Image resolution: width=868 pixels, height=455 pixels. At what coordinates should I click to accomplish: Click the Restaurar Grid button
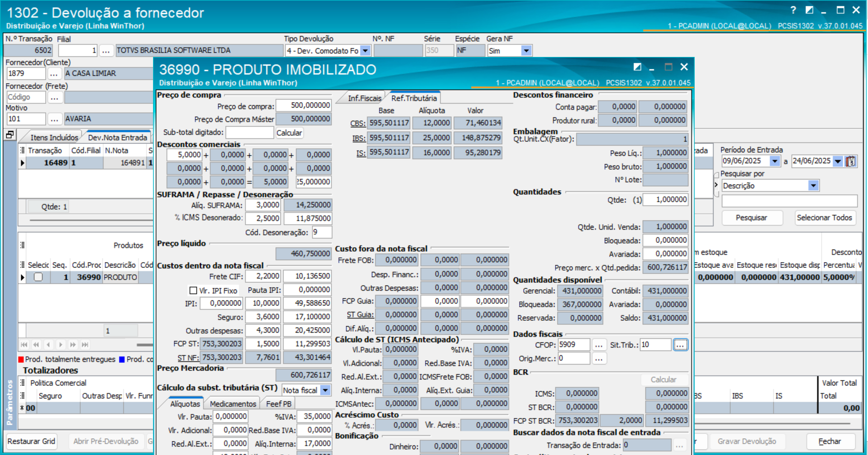[32, 441]
